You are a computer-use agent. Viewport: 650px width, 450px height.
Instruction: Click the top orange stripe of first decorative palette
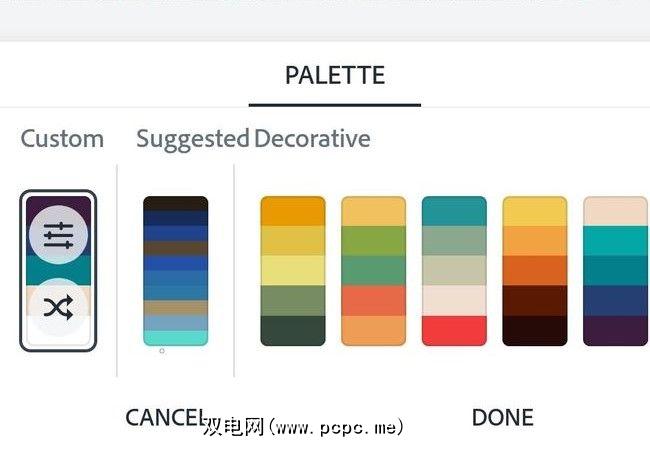[x=293, y=211]
